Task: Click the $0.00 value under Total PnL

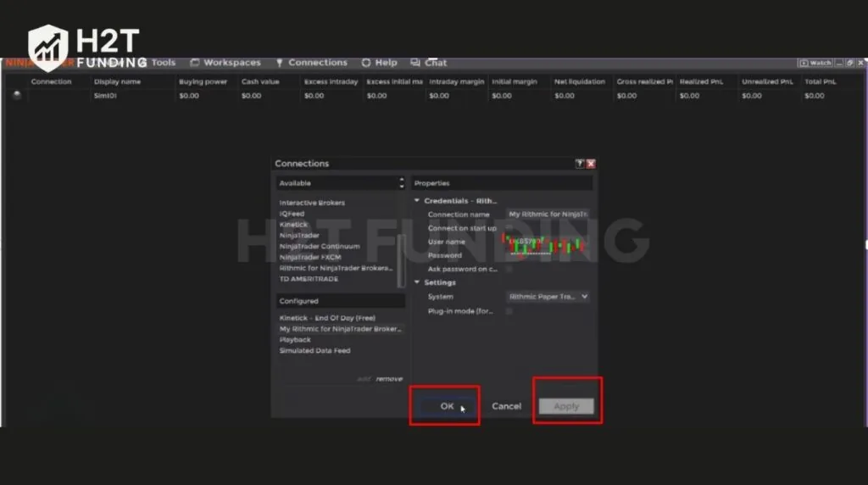Action: pyautogui.click(x=815, y=95)
